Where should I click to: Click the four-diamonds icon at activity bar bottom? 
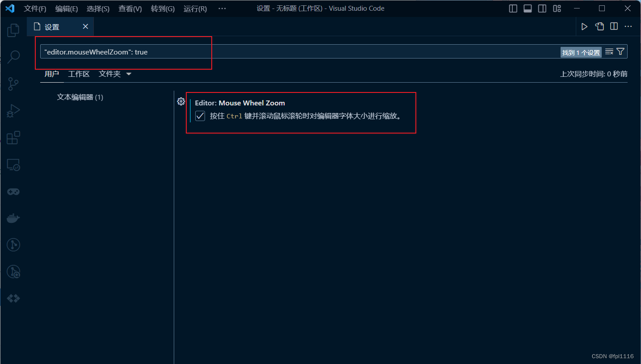coord(13,298)
